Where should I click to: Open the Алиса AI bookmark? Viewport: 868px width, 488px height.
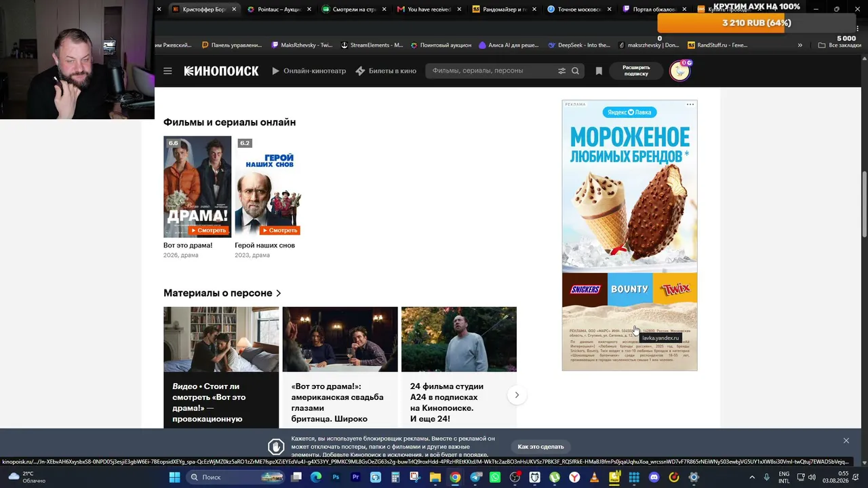(509, 45)
